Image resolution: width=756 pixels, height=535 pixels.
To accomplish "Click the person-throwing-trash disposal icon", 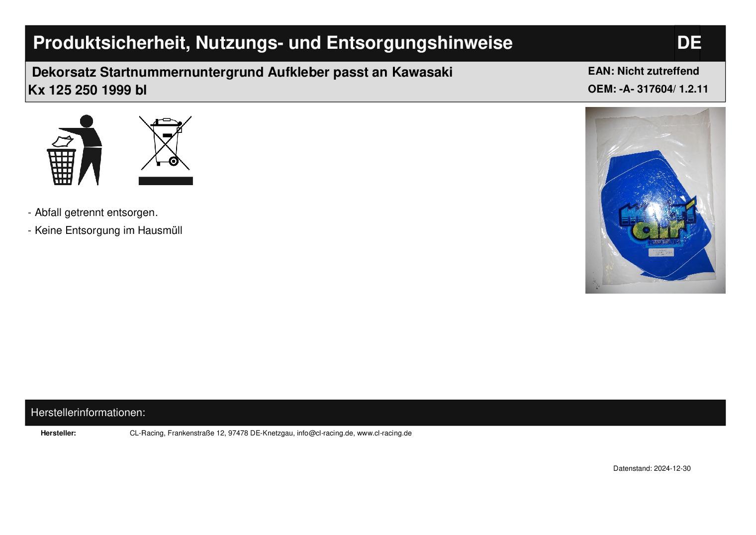I will [75, 150].
